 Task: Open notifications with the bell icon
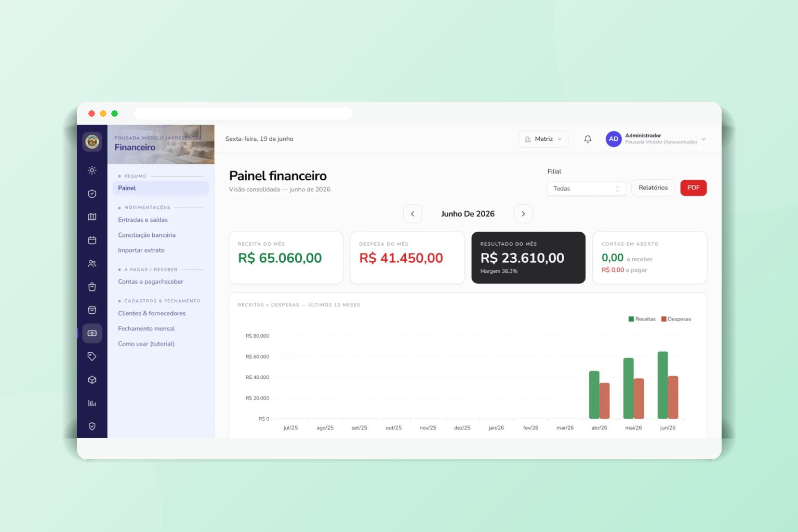(x=588, y=139)
